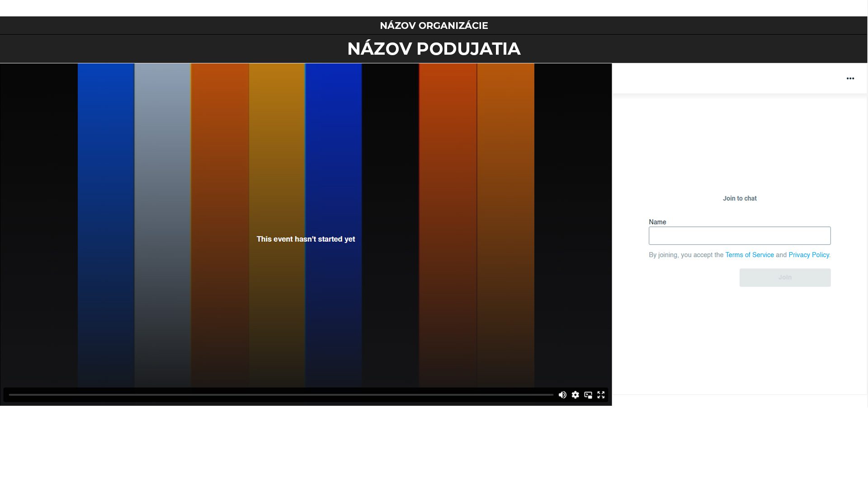Image resolution: width=868 pixels, height=488 pixels.
Task: Open the Terms of Service link
Action: click(749, 255)
